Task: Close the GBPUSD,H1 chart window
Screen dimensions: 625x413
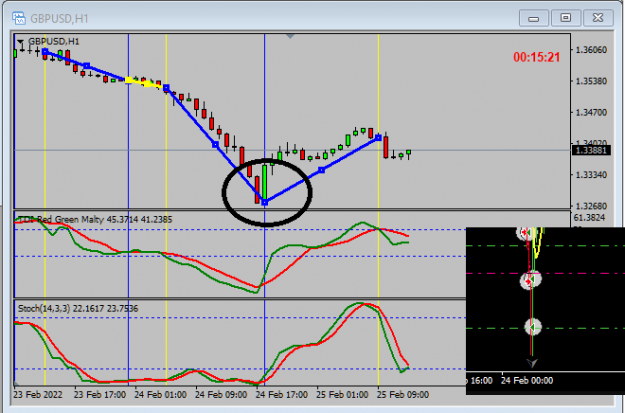Action: [598, 18]
